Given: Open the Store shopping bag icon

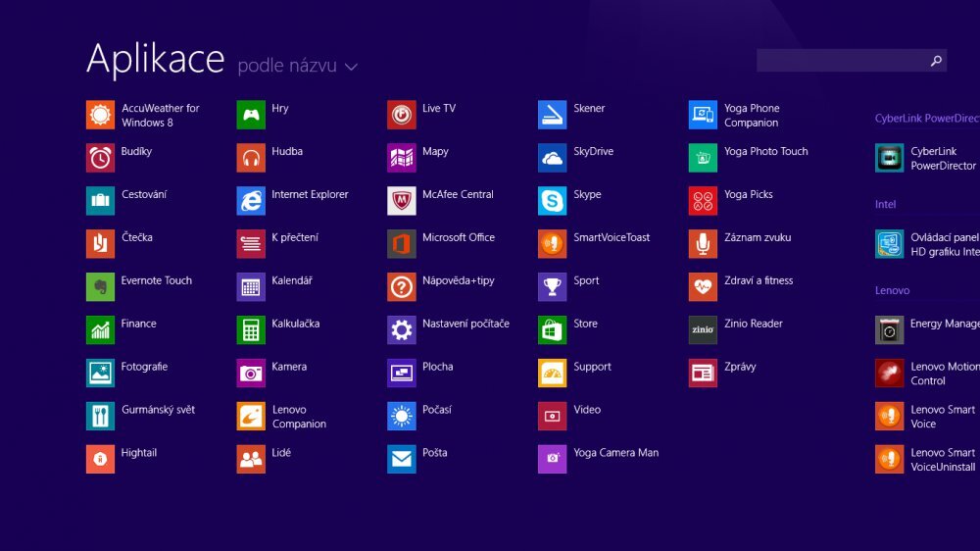Looking at the screenshot, I should coord(552,330).
